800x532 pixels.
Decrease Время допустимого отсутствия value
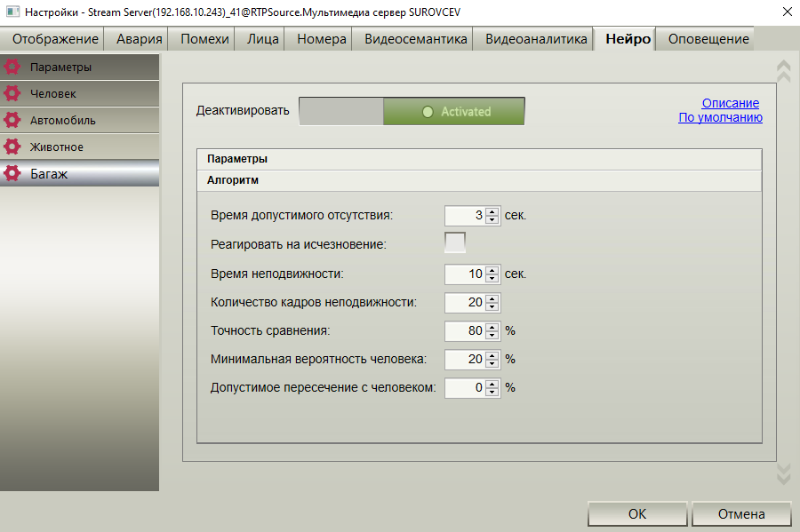[x=492, y=219]
